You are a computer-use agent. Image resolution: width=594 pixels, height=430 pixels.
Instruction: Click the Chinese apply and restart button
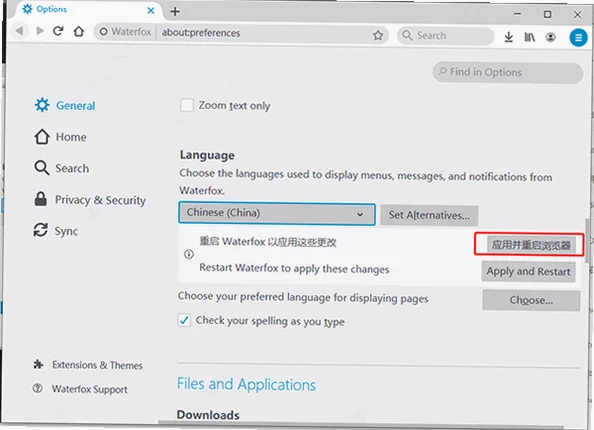pyautogui.click(x=531, y=245)
